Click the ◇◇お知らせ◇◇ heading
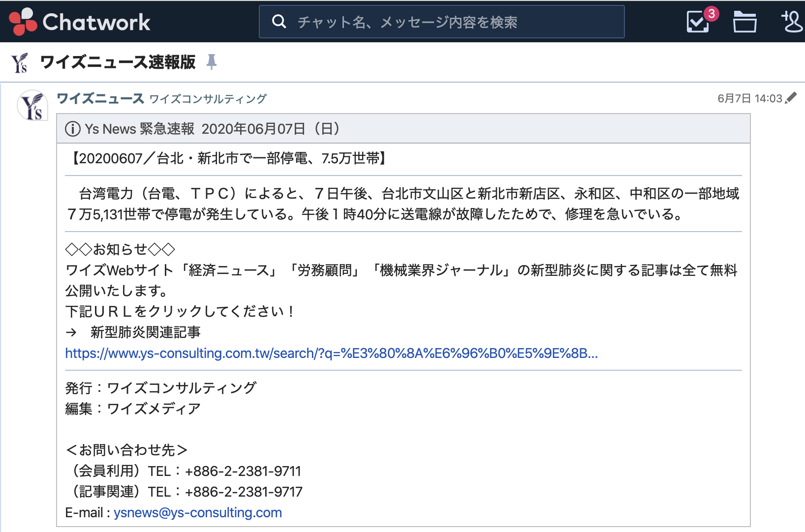 [x=120, y=249]
